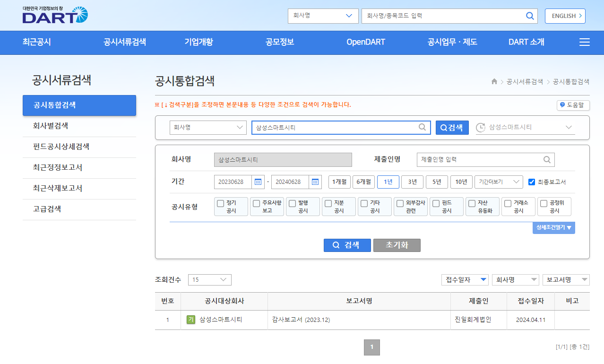Open the 공시업무·제도 menu
The width and height of the screenshot is (604, 364).
pos(452,42)
